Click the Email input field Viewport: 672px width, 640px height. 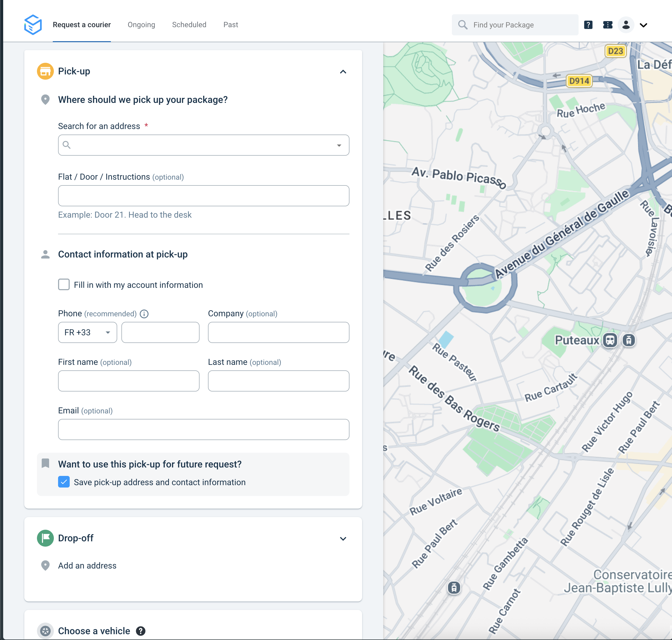point(204,429)
